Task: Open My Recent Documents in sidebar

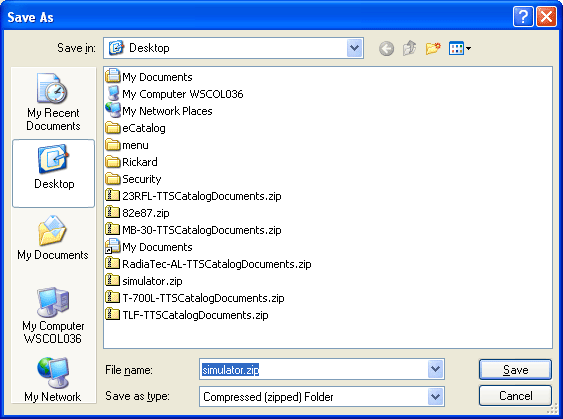Action: [x=53, y=102]
